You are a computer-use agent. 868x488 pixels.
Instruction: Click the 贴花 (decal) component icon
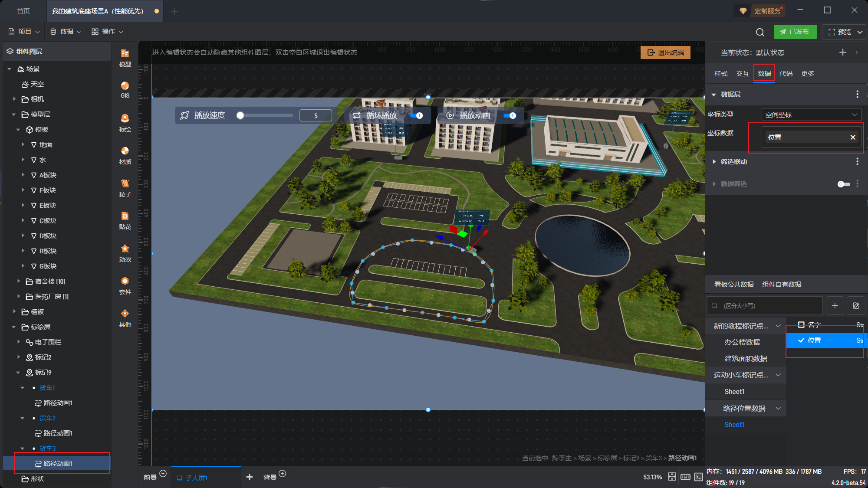(125, 220)
